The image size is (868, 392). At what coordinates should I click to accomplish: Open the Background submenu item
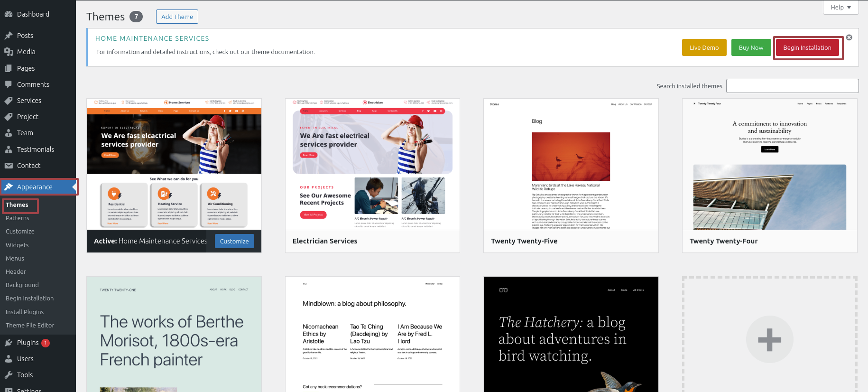pos(22,285)
